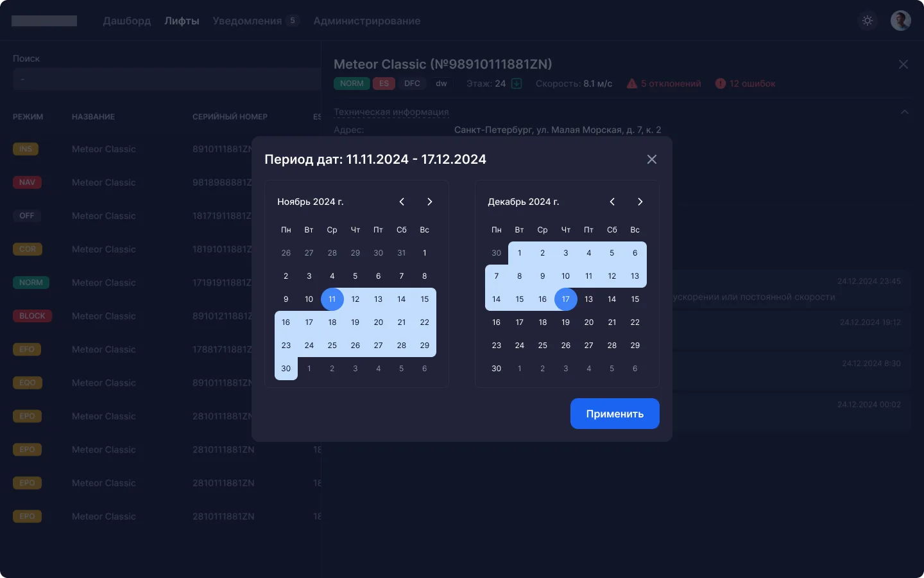Pick November 20 in the calendar
924x578 pixels.
coord(379,322)
